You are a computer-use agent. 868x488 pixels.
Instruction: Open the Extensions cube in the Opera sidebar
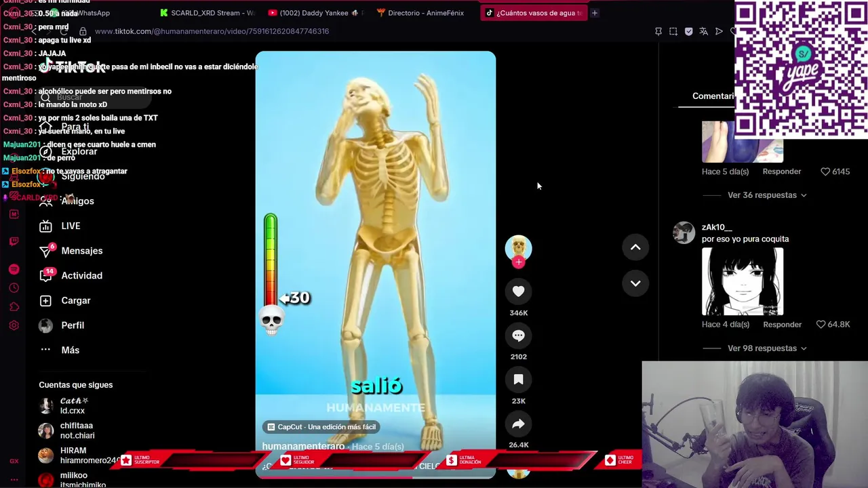coord(14,307)
